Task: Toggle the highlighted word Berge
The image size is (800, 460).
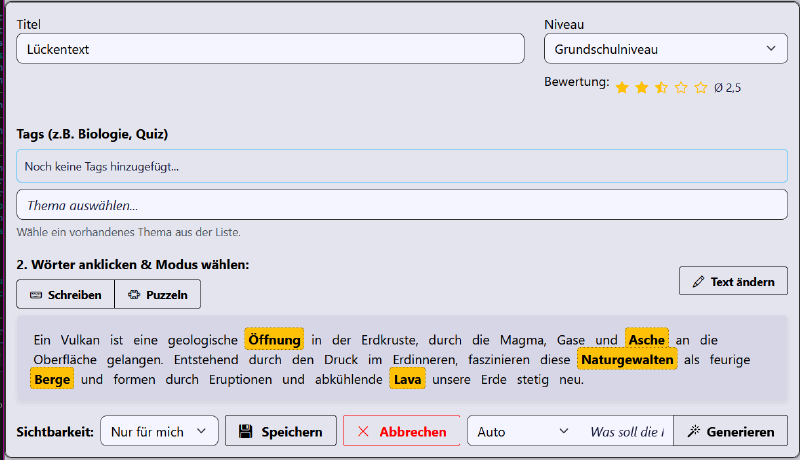Action: (x=52, y=379)
